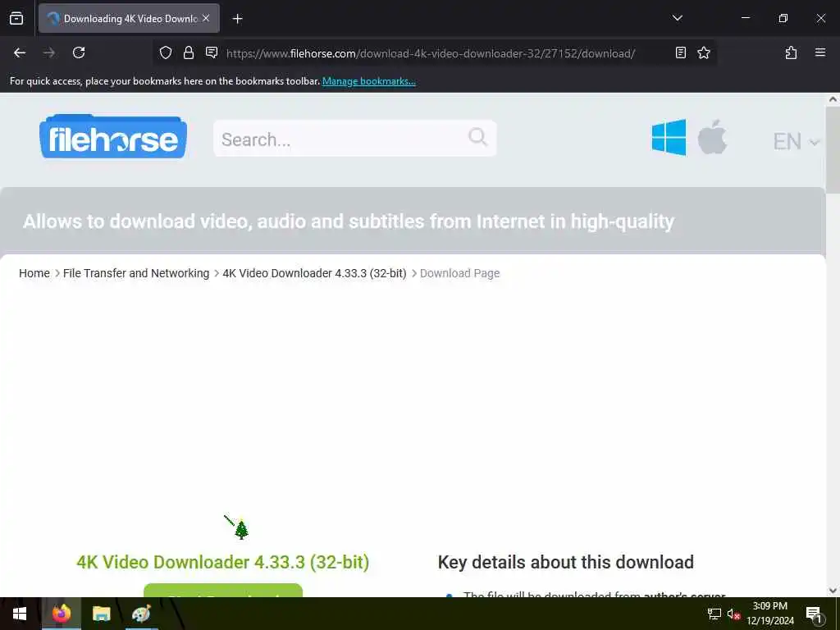Click the Download Page breadcrumb text
This screenshot has height=630, width=840.
459,273
